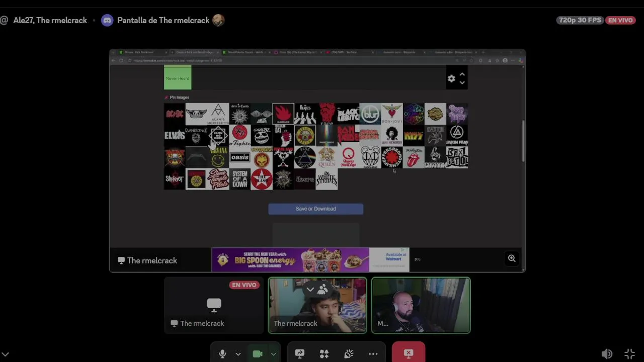Move the tier row up with the arrow
Viewport: 644px width, 362px height.
tap(462, 74)
